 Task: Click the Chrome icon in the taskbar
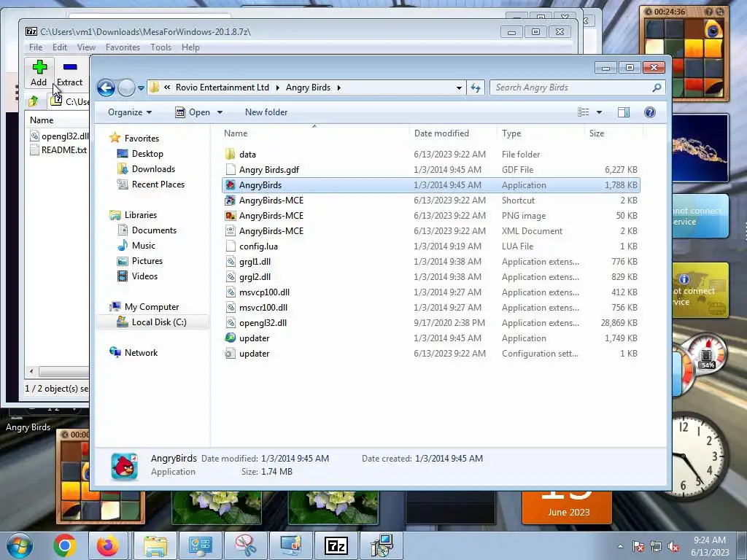(65, 545)
